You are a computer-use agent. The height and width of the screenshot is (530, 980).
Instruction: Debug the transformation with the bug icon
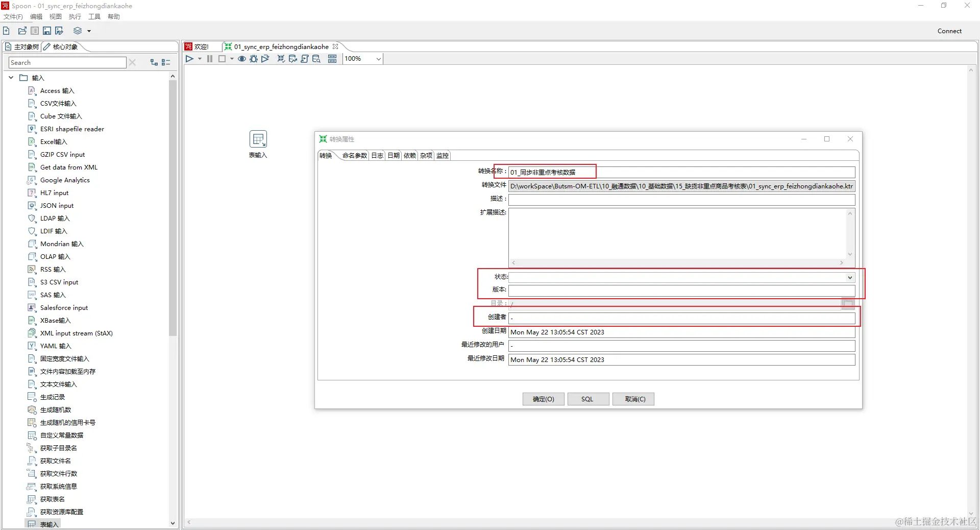tap(254, 59)
